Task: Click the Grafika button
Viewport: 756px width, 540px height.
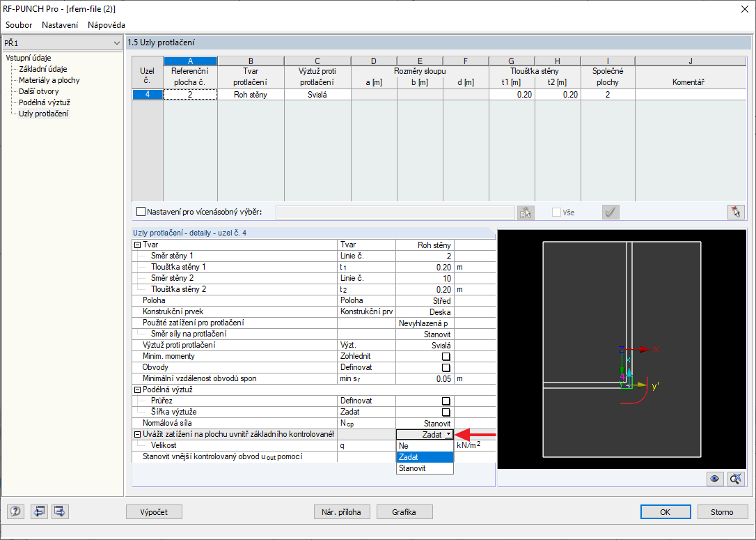Action: point(404,512)
